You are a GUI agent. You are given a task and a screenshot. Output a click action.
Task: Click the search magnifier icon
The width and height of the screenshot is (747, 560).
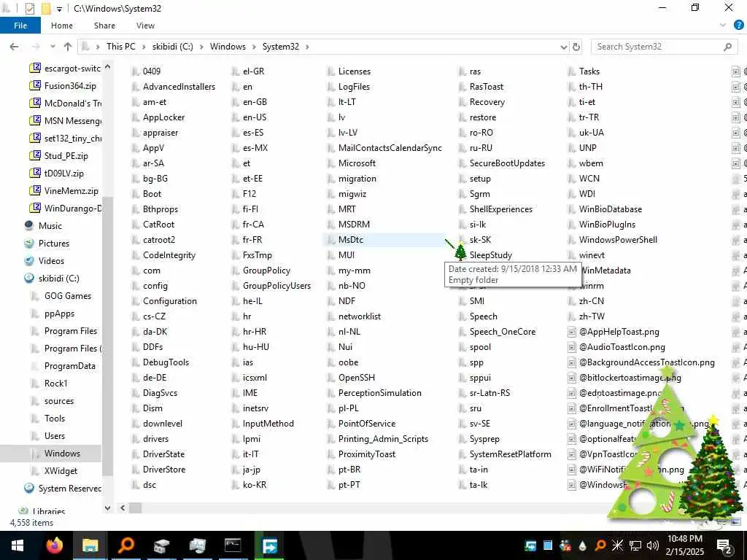pos(727,47)
